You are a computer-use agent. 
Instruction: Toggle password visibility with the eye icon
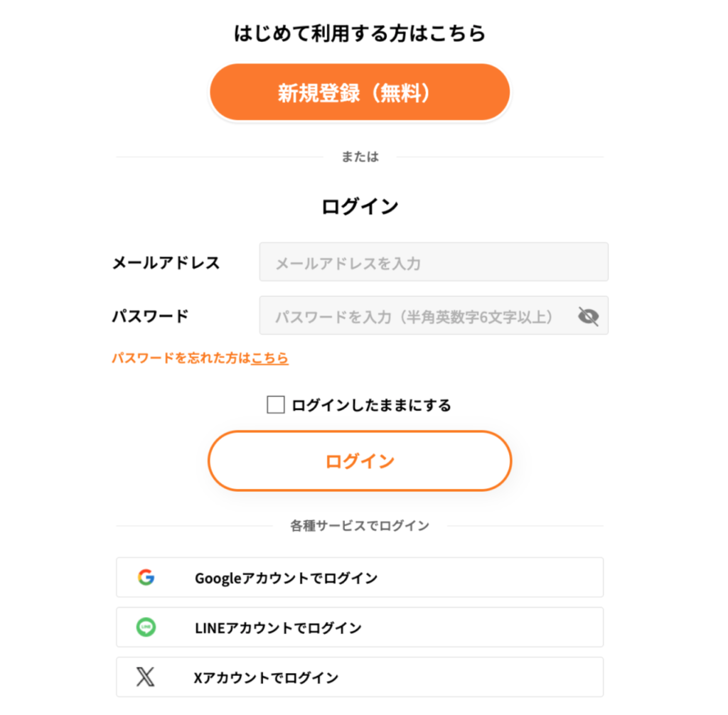588,316
